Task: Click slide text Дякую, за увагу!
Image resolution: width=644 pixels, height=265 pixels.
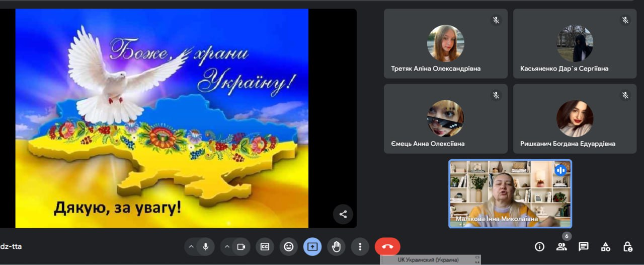Action: pos(117,207)
